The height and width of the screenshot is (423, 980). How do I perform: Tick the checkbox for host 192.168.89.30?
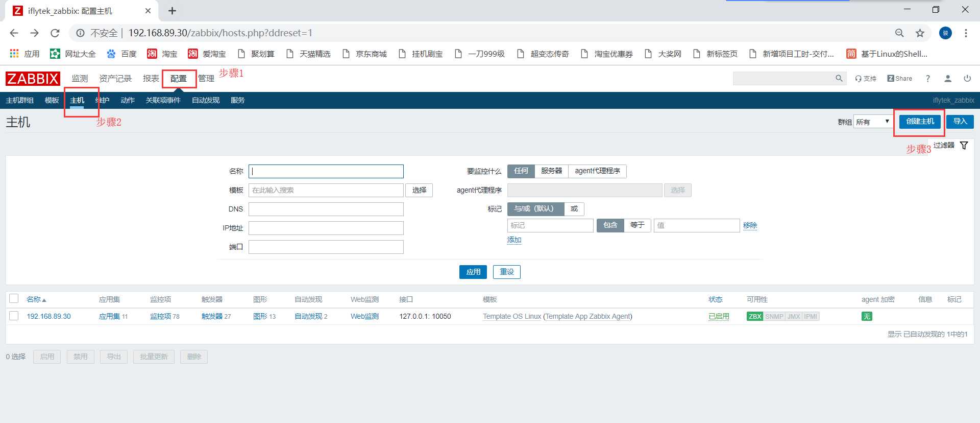(x=14, y=316)
